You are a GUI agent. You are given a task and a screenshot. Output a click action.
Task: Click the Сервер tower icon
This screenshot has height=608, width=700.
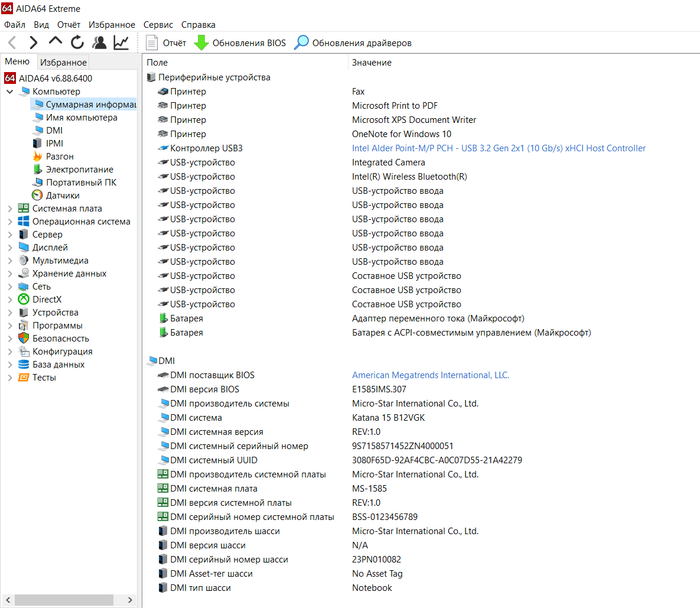pyautogui.click(x=24, y=235)
